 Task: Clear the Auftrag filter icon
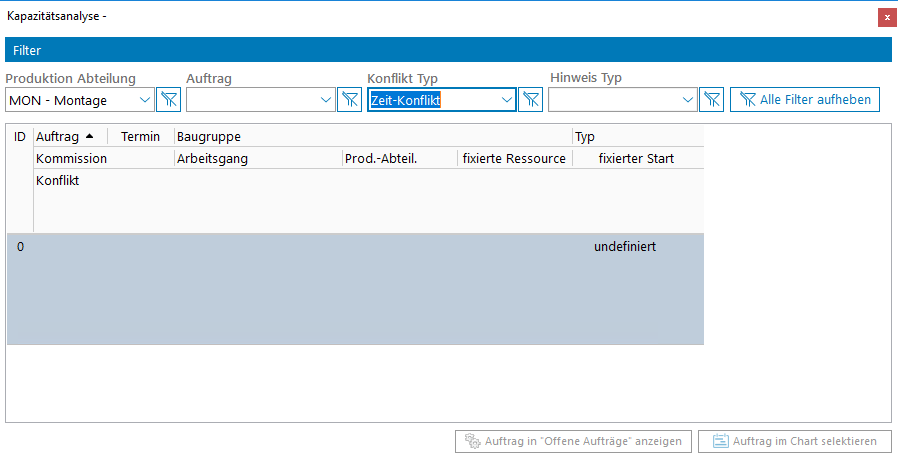click(x=349, y=99)
